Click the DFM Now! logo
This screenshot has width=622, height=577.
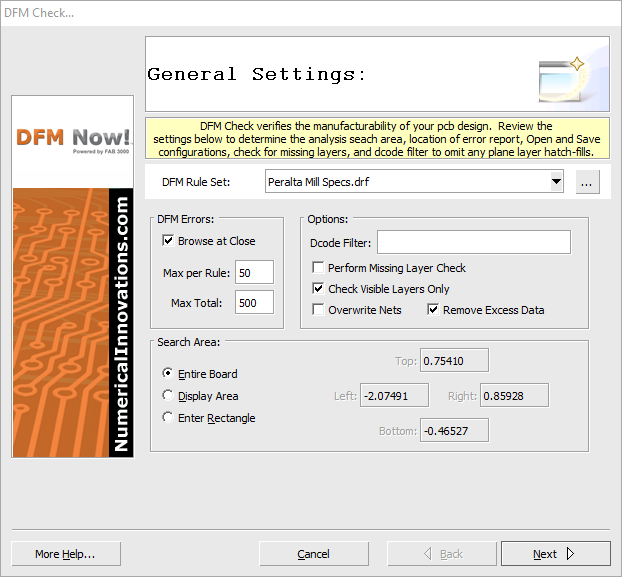tap(73, 140)
